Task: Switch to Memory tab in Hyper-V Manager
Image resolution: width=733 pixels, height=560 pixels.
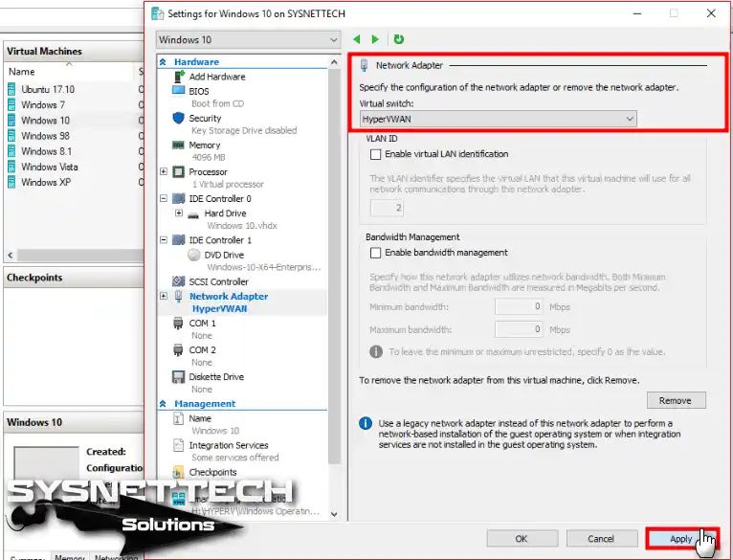Action: pos(70,557)
